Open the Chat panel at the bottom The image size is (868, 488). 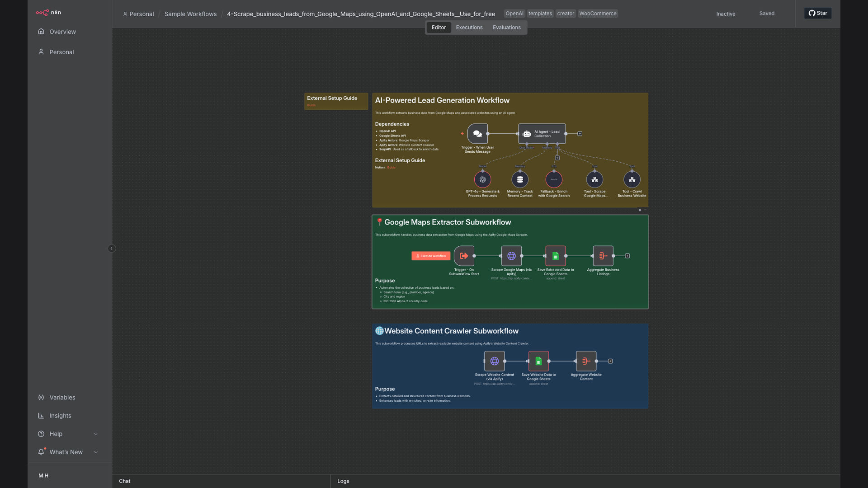click(x=125, y=481)
